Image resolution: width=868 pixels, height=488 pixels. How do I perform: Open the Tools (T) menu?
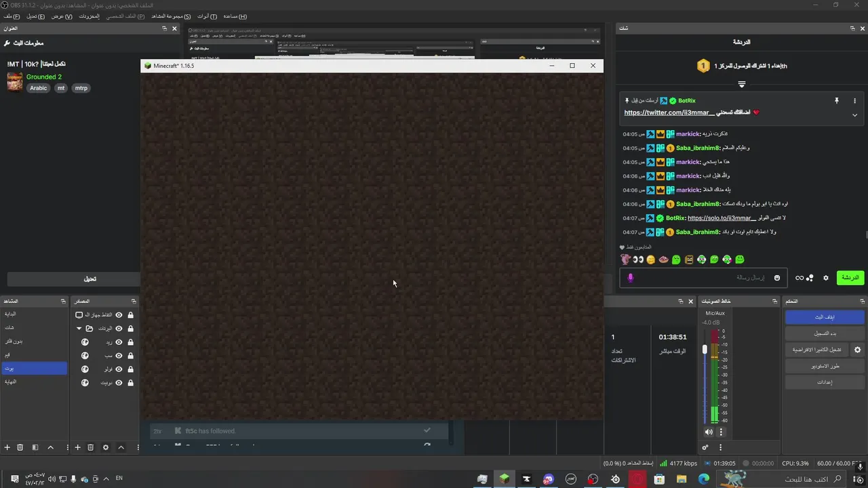coord(207,16)
